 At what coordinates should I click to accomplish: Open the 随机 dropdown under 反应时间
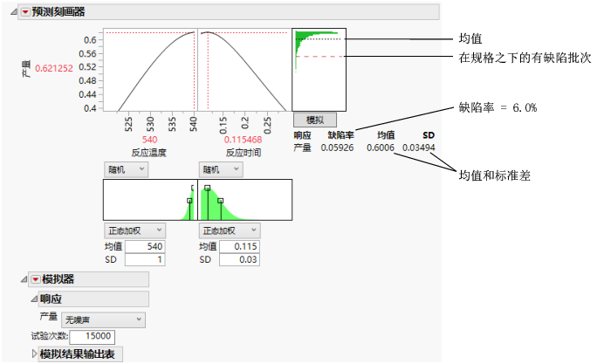coord(221,169)
